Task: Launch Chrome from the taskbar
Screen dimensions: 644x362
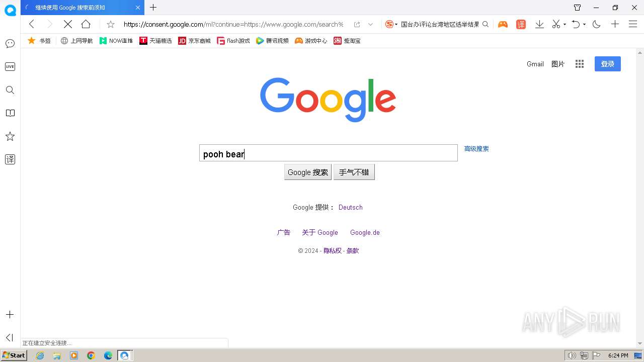Action: (91, 355)
